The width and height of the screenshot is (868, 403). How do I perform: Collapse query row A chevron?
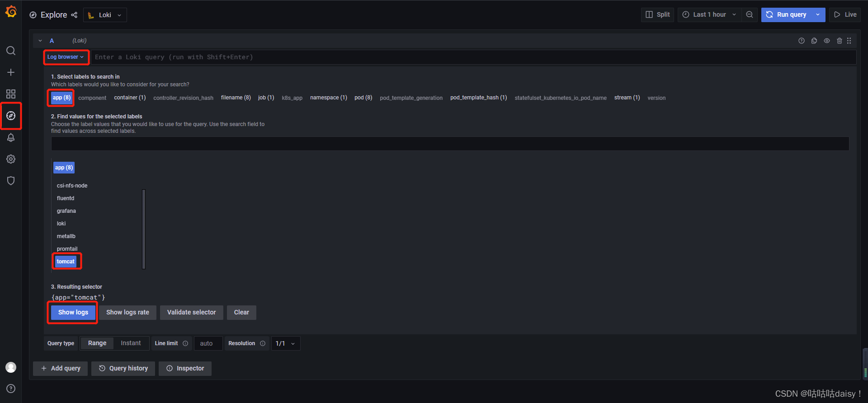(x=40, y=41)
